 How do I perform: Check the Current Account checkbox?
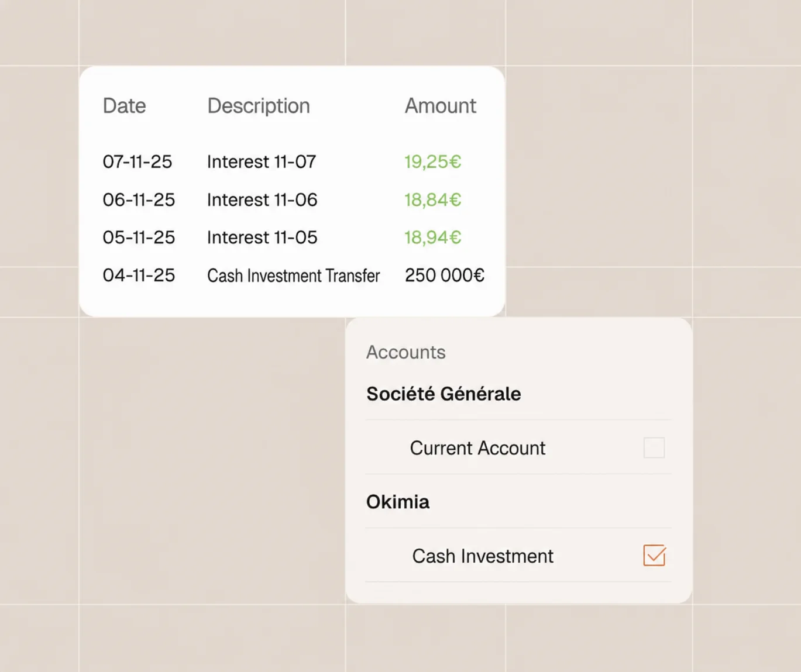[654, 448]
